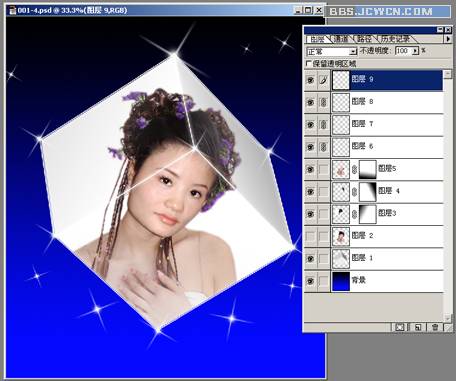Click the layer name 图层 1

[x=362, y=258]
